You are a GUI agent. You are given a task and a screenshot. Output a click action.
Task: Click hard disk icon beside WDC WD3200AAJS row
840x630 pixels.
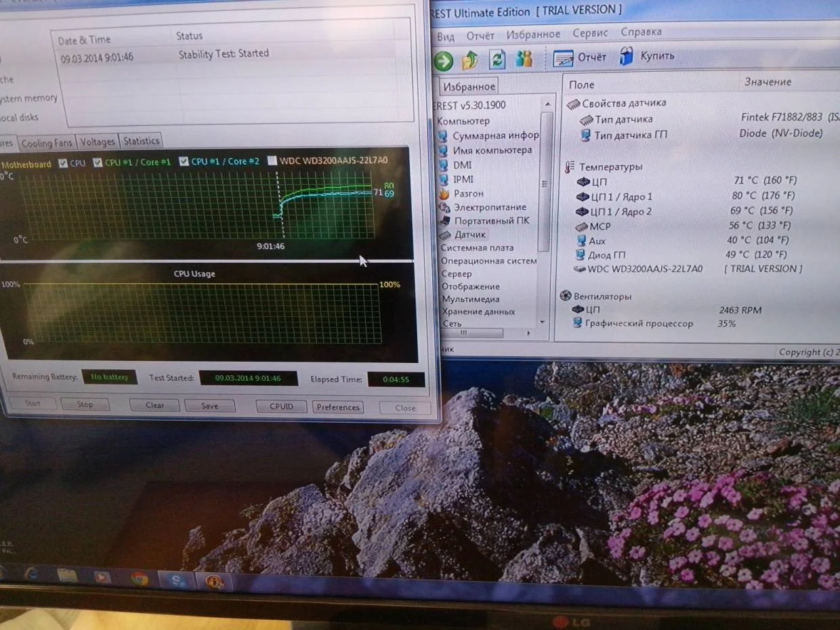coord(580,269)
